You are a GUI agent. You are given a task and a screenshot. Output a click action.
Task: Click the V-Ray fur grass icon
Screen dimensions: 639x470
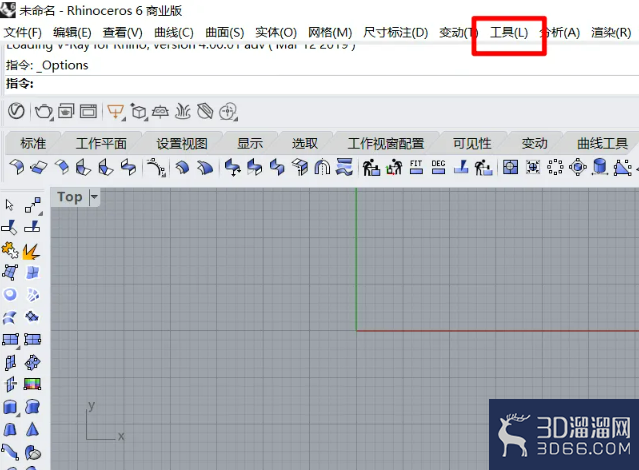(183, 111)
